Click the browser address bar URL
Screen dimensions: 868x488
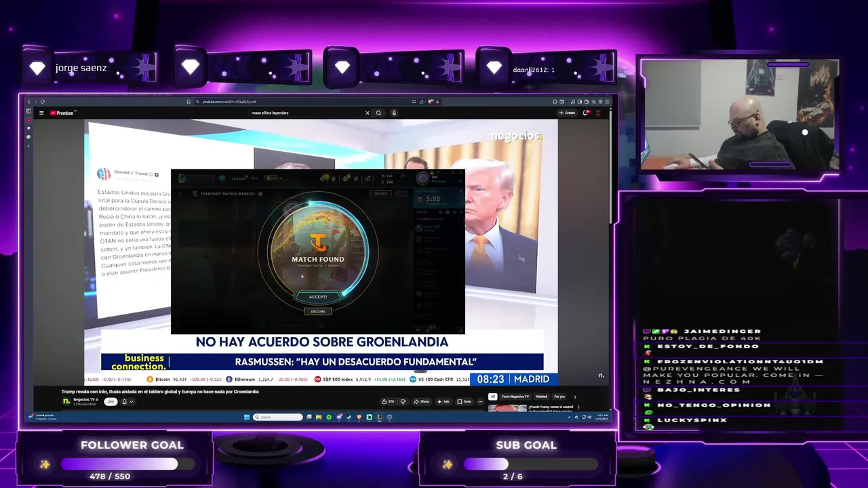tap(229, 102)
